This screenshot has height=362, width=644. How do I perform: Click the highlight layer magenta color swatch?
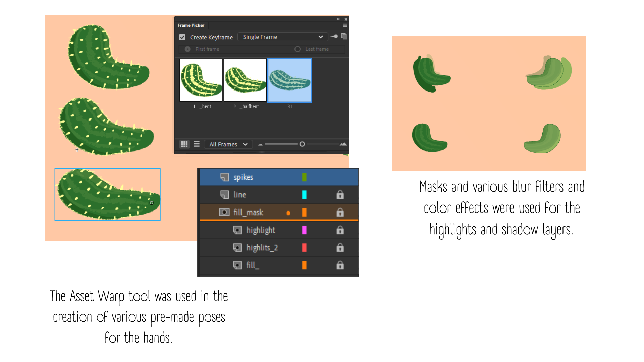pos(304,230)
